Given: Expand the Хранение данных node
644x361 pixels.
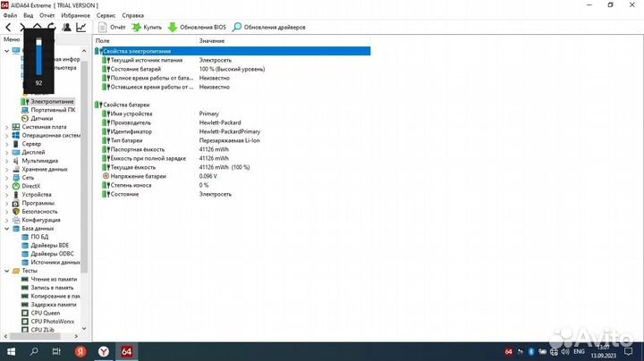Looking at the screenshot, I should [6, 169].
